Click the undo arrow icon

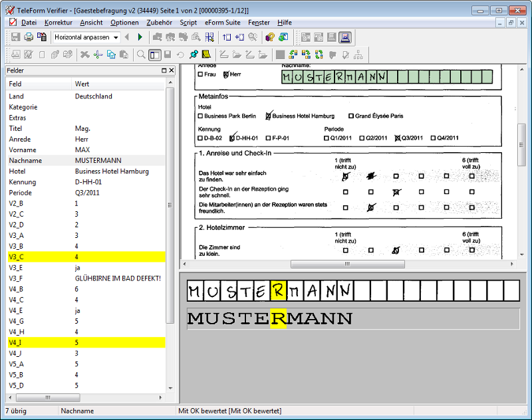[x=180, y=54]
